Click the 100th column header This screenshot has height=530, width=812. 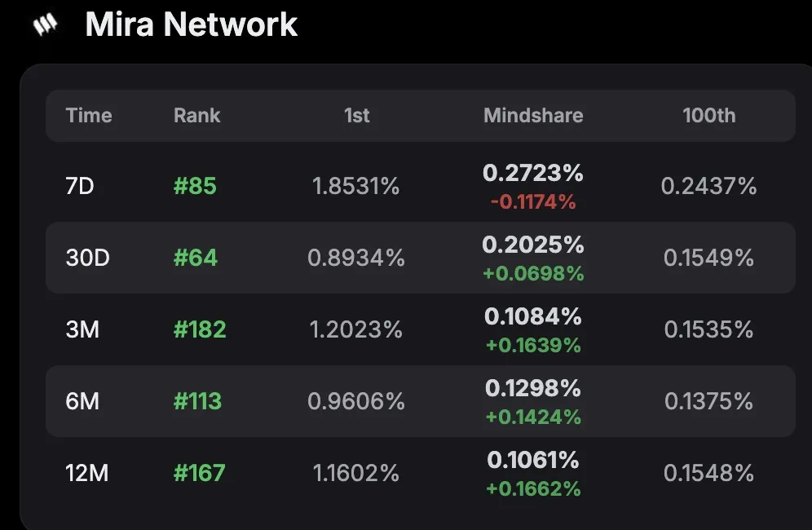pos(709,116)
